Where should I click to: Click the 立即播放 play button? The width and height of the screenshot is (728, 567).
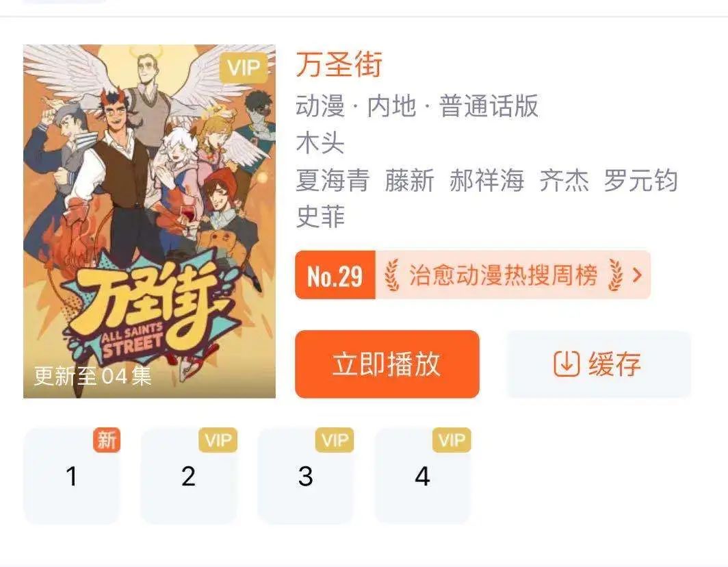[387, 364]
